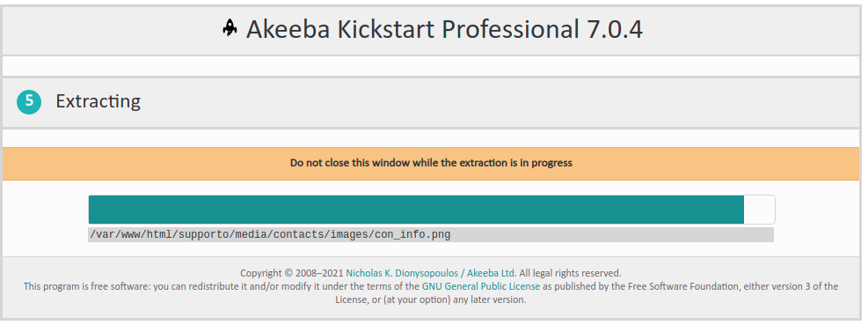
Task: Click the teal step 5 circle badge
Action: (x=29, y=101)
